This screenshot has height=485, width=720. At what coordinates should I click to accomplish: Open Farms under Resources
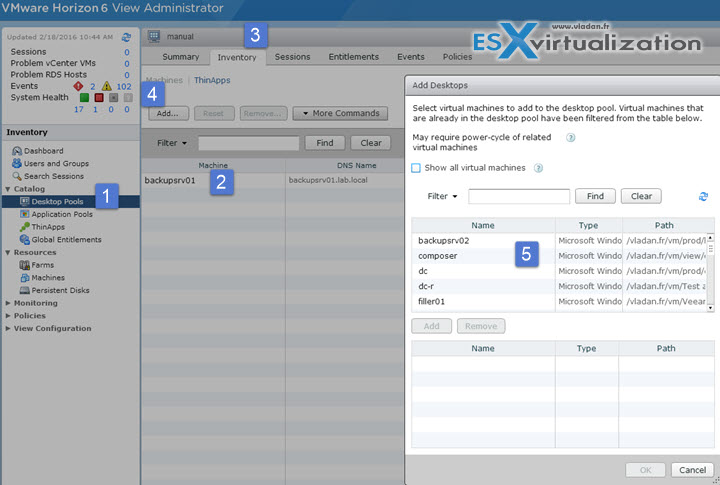pyautogui.click(x=37, y=265)
